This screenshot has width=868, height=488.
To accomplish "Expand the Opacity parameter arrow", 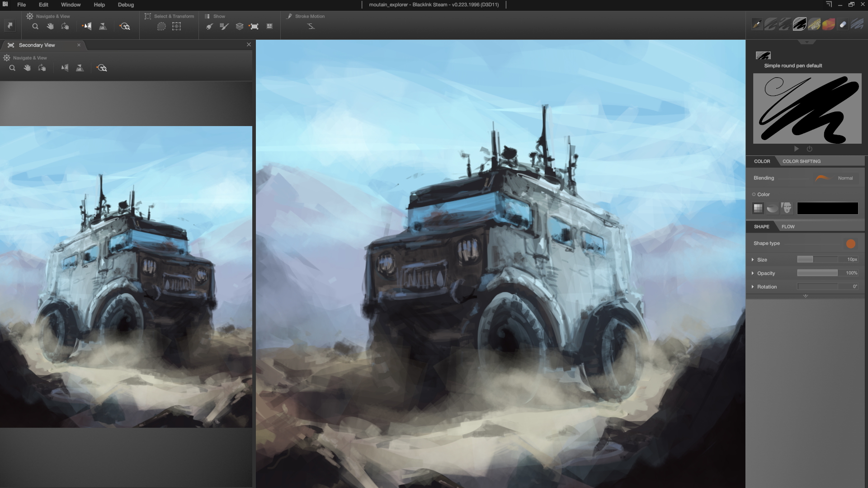I will (x=753, y=273).
